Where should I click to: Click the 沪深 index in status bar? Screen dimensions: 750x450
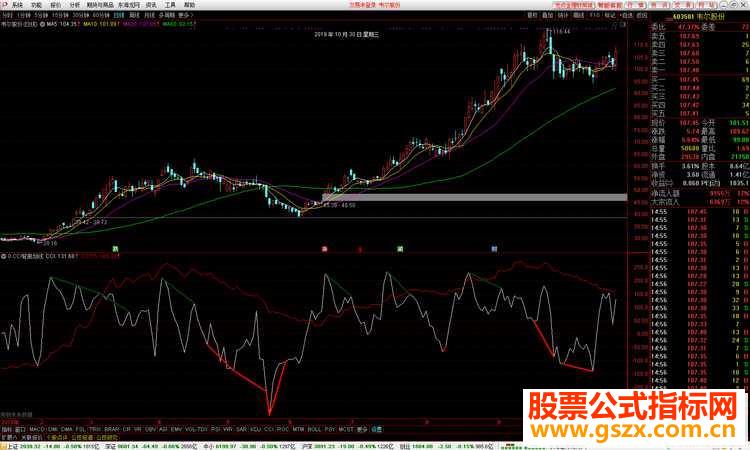pos(308,446)
